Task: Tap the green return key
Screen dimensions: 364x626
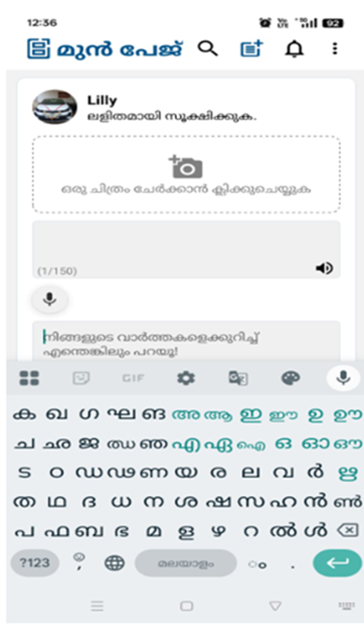Action: (x=337, y=563)
